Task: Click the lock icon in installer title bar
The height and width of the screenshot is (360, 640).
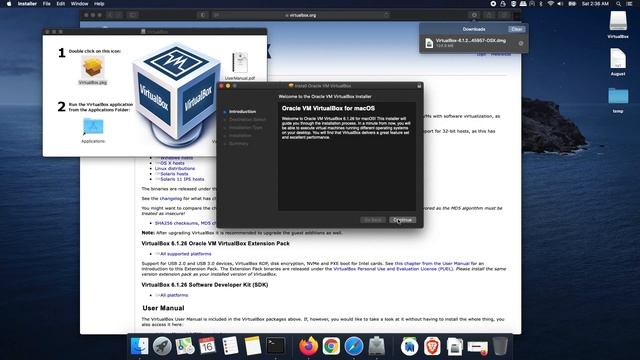Action: pyautogui.click(x=419, y=86)
